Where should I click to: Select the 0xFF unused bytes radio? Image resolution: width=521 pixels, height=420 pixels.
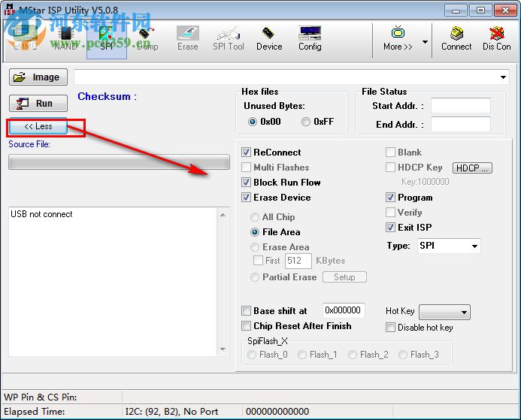click(306, 122)
